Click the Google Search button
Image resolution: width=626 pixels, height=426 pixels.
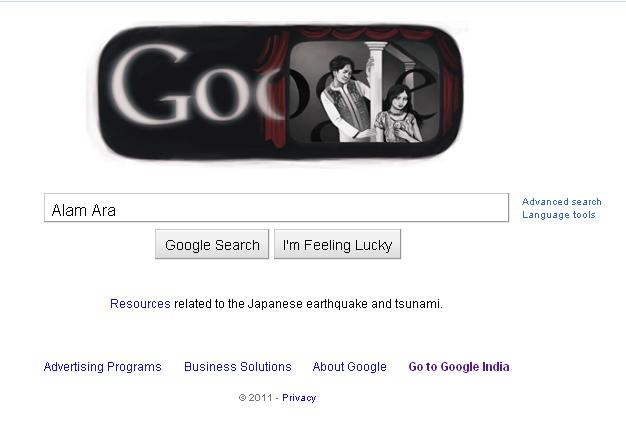click(212, 244)
